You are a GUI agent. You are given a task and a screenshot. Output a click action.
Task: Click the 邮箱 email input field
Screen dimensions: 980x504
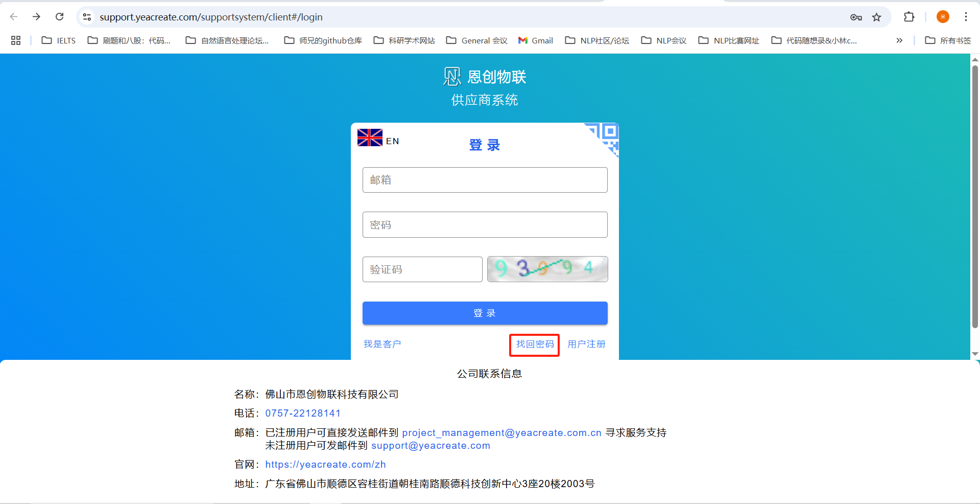(x=485, y=180)
